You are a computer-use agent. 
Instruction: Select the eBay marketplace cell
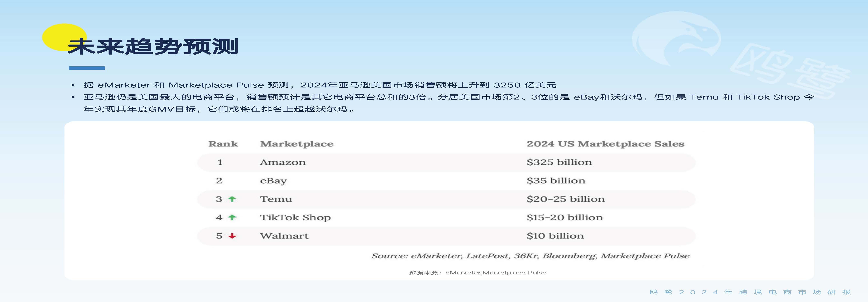click(273, 181)
